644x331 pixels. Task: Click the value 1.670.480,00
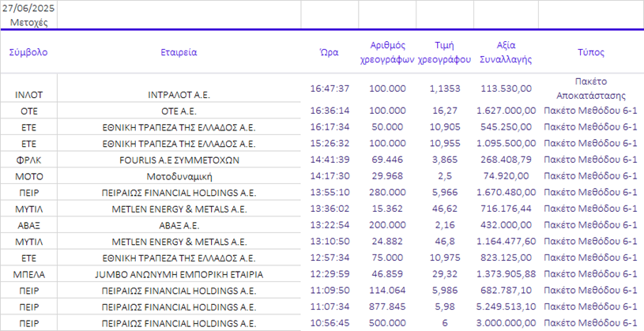(506, 192)
